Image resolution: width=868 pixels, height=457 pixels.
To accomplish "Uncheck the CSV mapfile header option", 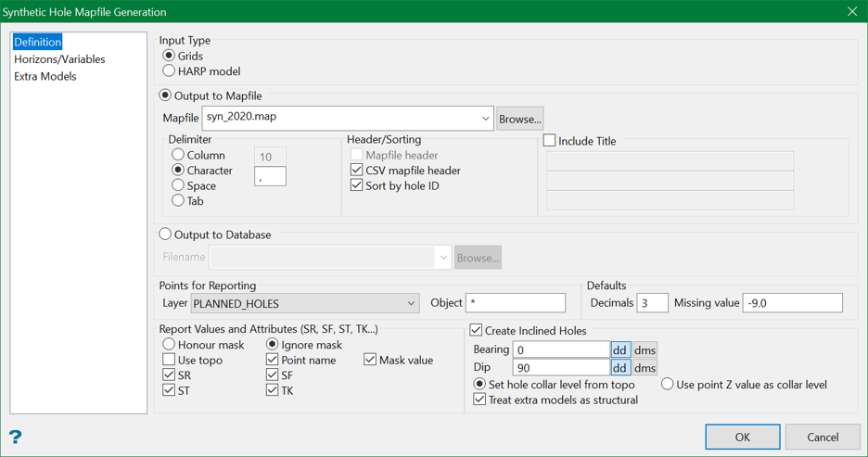I will (x=357, y=171).
